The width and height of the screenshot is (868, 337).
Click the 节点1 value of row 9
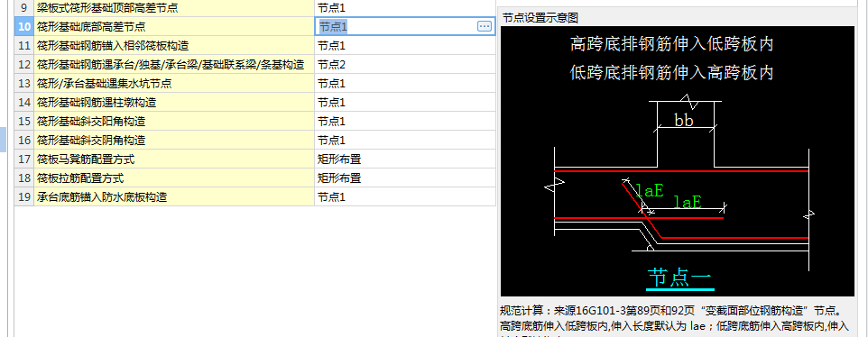pyautogui.click(x=404, y=8)
